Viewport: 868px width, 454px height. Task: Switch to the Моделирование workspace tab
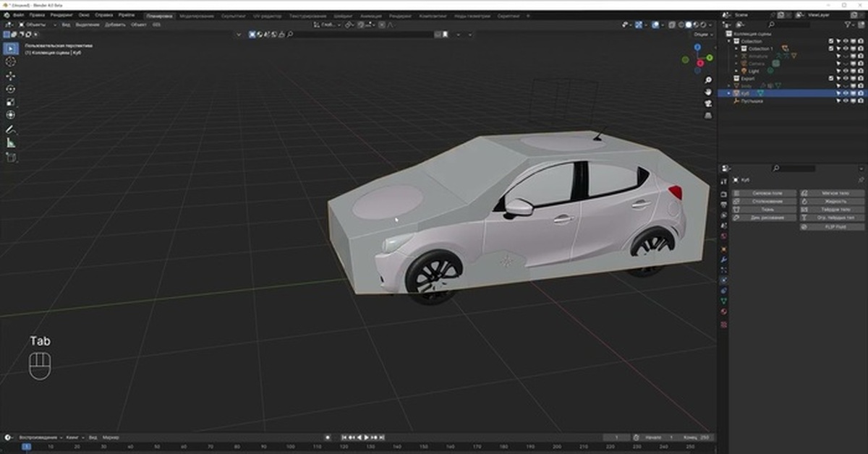pos(196,15)
